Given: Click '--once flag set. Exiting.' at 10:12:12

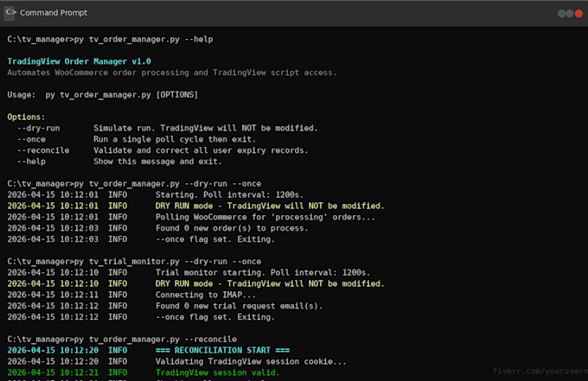Looking at the screenshot, I should click(215, 317).
